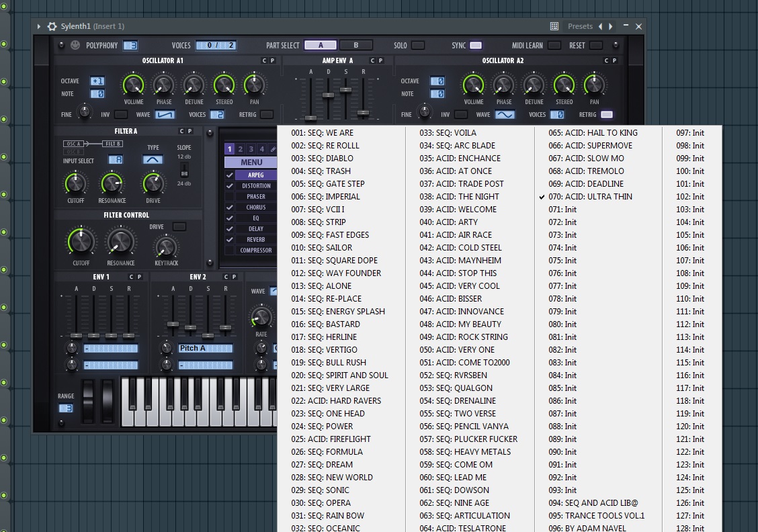Open the Filter A Input Select box

click(115, 159)
